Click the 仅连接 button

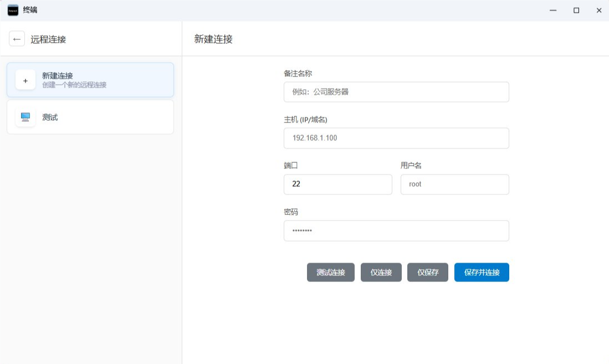click(381, 273)
